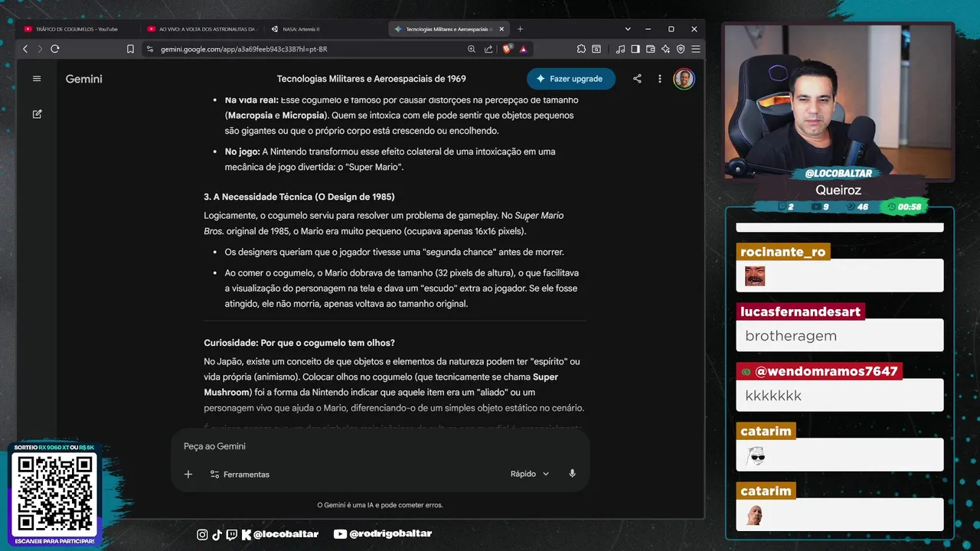Click rocinante_ro username in chat
The height and width of the screenshot is (551, 980).
click(783, 252)
